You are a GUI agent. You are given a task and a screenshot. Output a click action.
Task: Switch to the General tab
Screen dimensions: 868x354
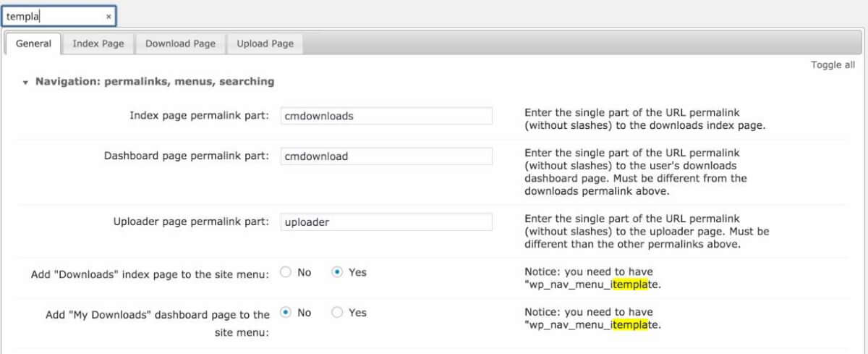(x=33, y=43)
